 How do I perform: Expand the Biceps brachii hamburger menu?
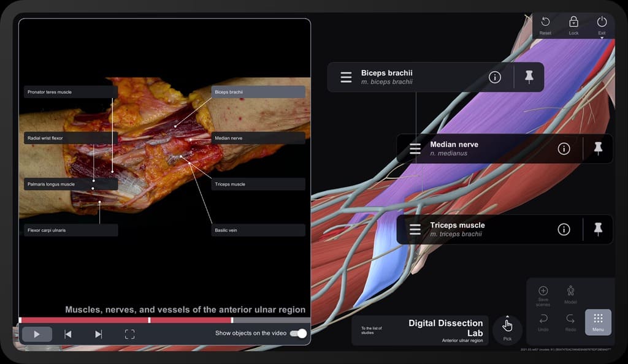pos(346,77)
